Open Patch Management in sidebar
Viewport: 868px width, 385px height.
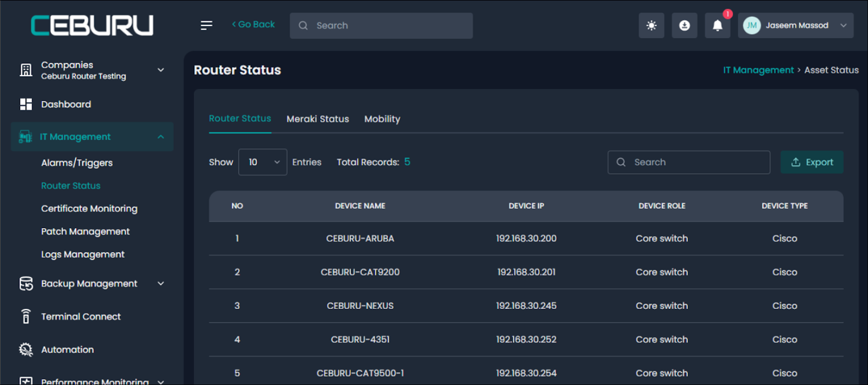[85, 231]
